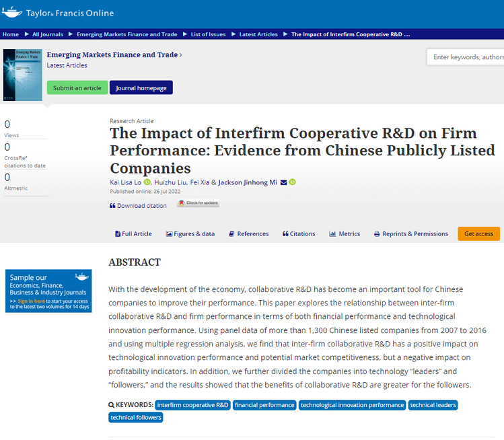
Task: Click the journal cover thumbnail
Action: [22, 75]
